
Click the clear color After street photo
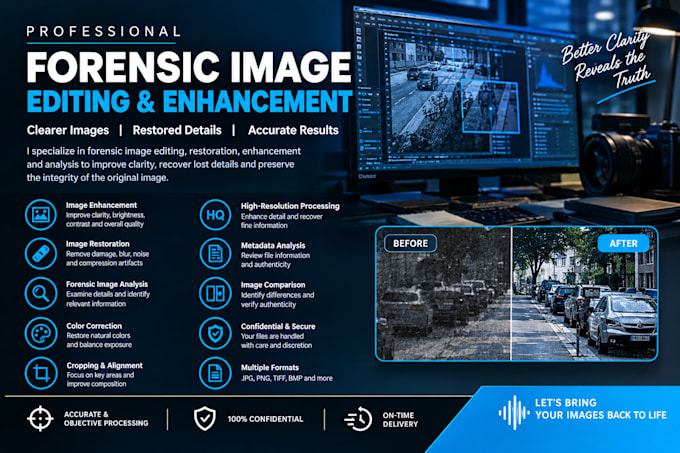[585, 293]
